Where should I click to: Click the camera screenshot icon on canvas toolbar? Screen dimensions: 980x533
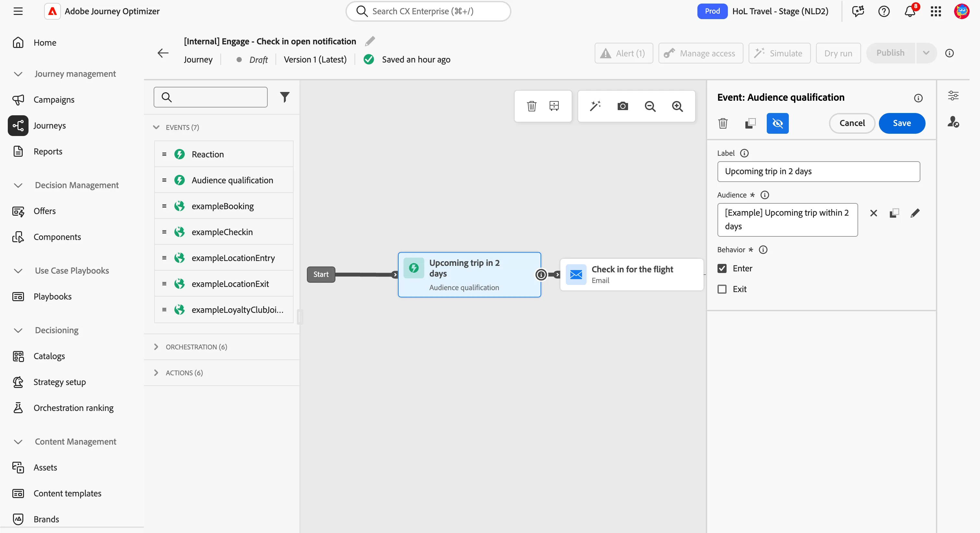(x=623, y=106)
